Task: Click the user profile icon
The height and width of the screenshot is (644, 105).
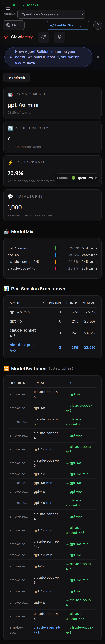Action: pyautogui.click(x=97, y=25)
